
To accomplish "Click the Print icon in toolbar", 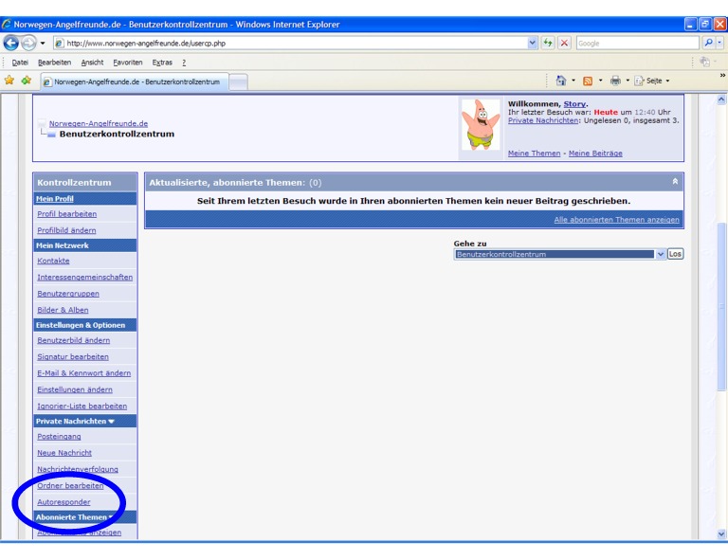I will (x=615, y=81).
